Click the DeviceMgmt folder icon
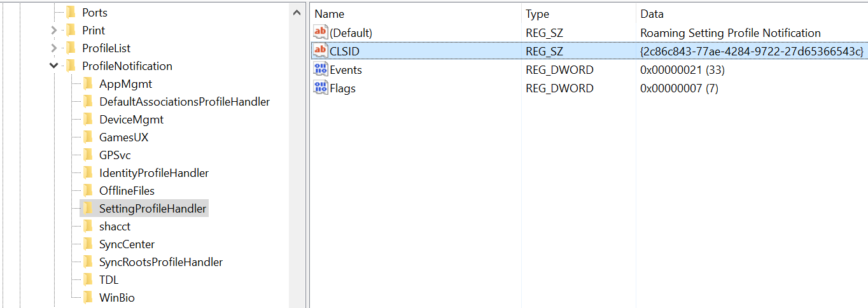The height and width of the screenshot is (308, 868). pyautogui.click(x=88, y=120)
